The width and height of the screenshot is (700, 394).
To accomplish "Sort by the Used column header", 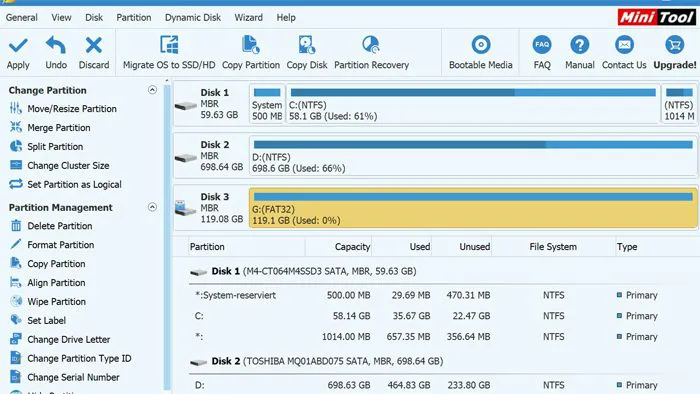I will (402, 247).
